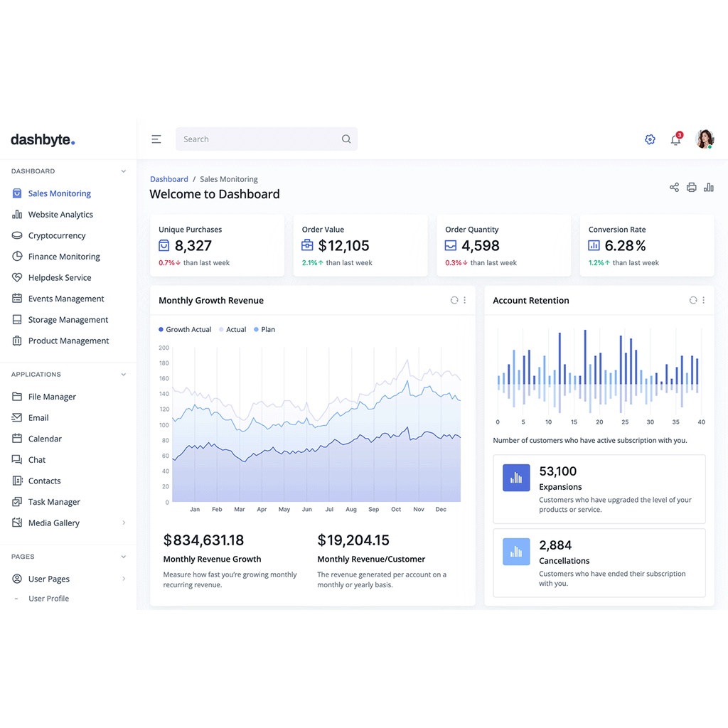
Task: Click the File Manager folder icon
Action: coord(17,397)
